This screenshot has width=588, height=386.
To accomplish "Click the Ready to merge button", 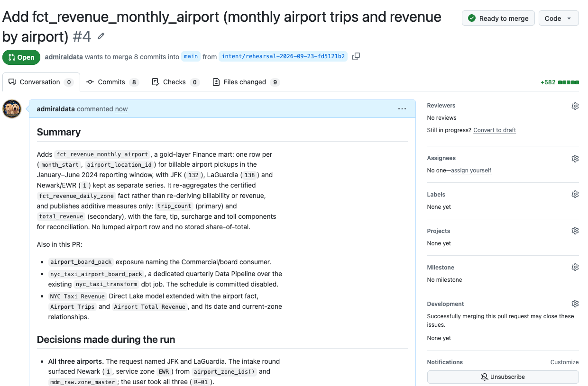I will pos(498,18).
